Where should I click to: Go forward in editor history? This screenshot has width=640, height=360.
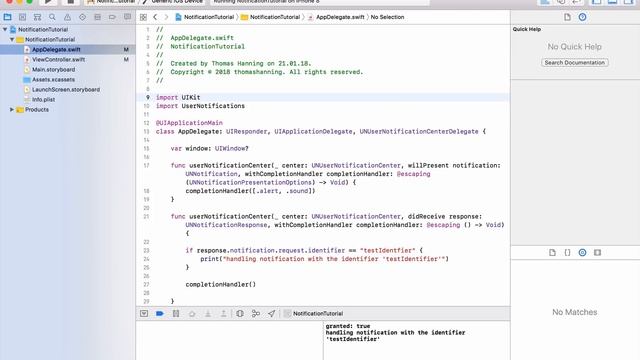(166, 17)
